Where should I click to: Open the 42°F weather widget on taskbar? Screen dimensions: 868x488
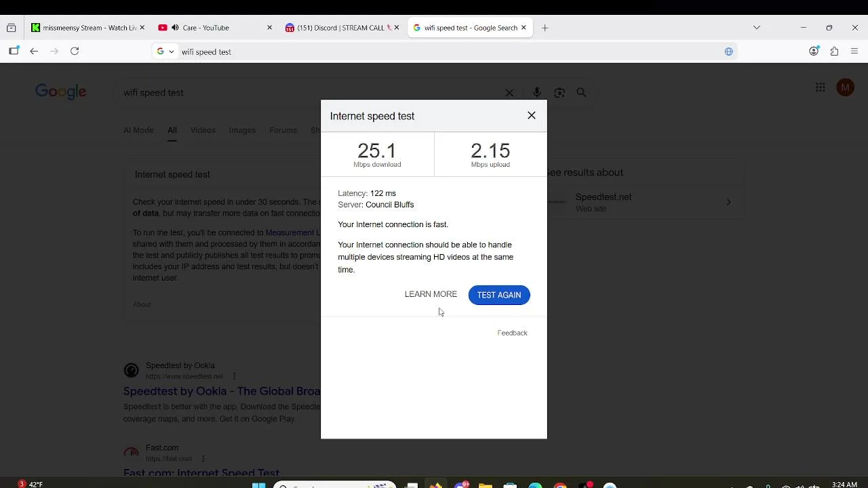31,484
